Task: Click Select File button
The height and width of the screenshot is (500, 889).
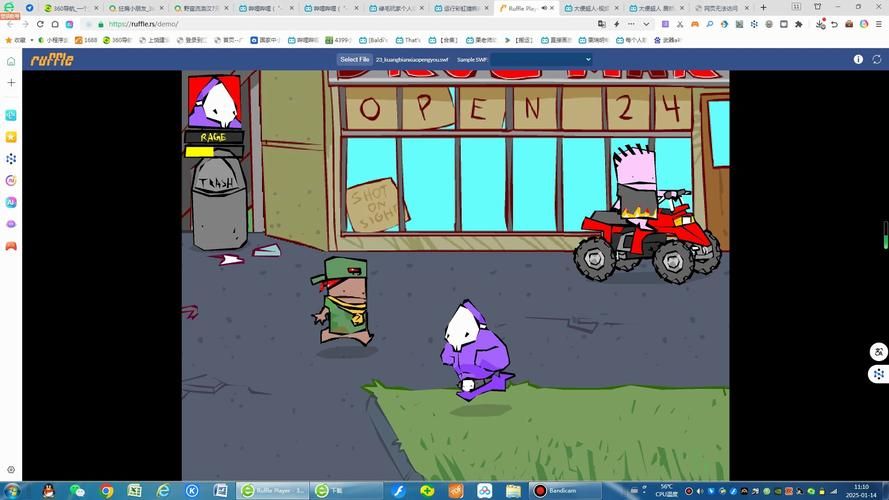Action: pyautogui.click(x=354, y=60)
